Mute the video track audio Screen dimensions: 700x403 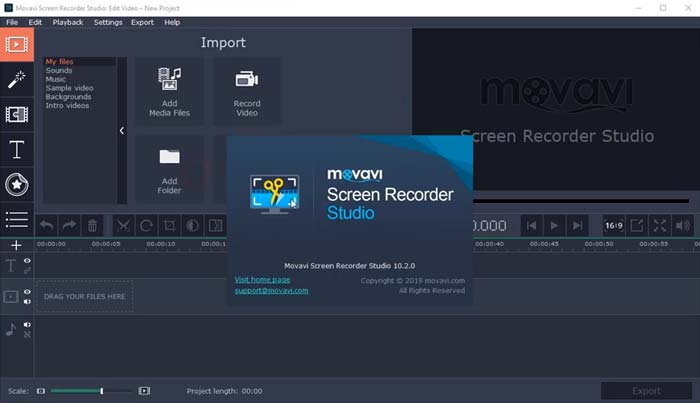(27, 302)
